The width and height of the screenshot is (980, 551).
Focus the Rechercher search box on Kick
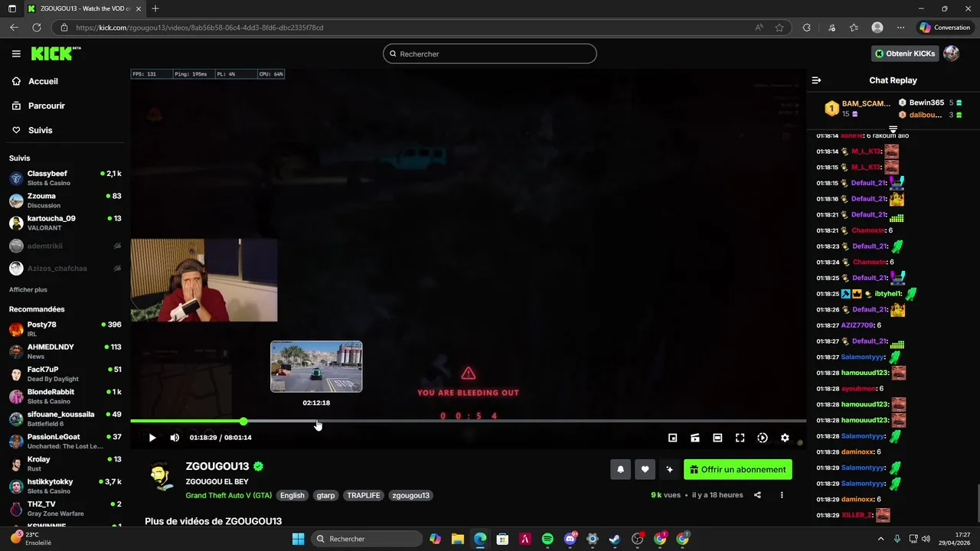coord(490,54)
